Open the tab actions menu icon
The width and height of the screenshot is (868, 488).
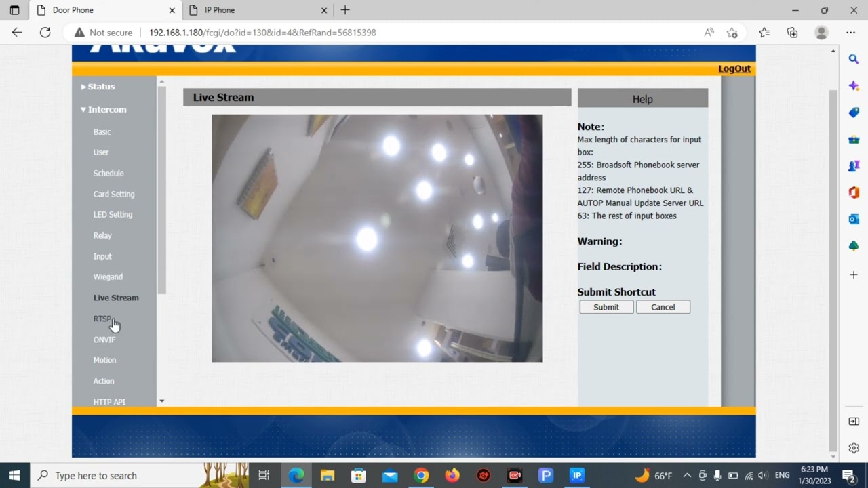[15, 10]
